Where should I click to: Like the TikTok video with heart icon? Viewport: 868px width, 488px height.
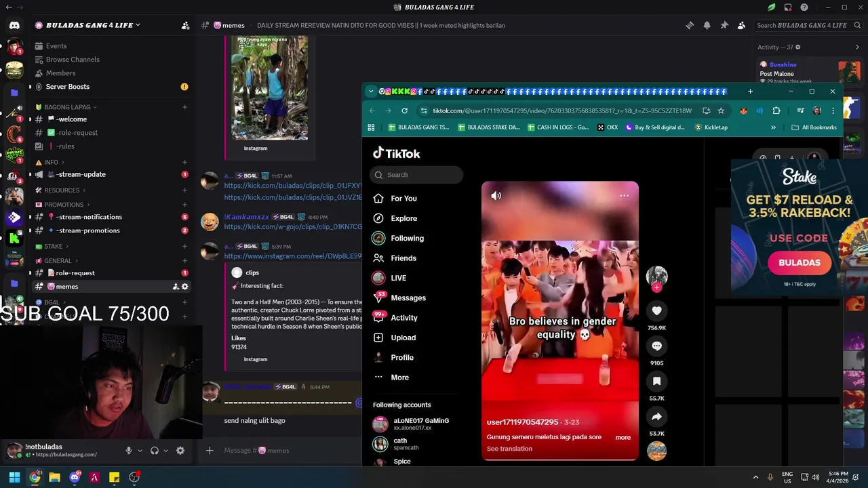tap(656, 311)
